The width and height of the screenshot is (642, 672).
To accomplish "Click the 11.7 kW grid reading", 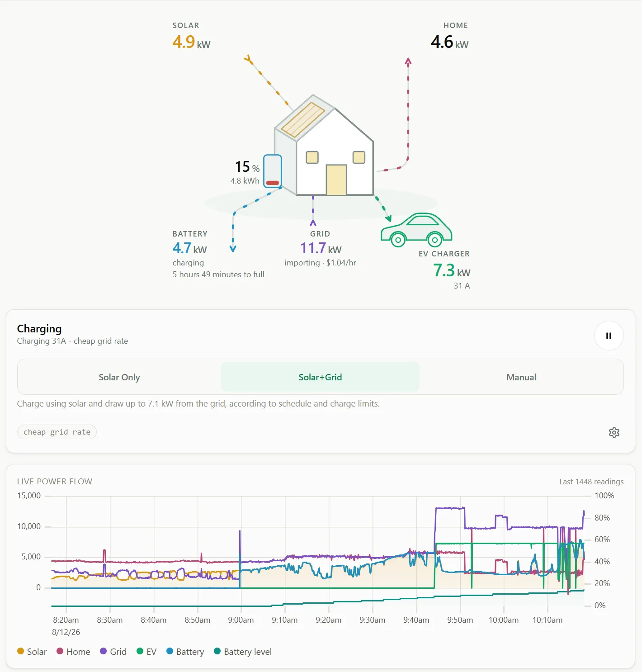I will click(321, 248).
